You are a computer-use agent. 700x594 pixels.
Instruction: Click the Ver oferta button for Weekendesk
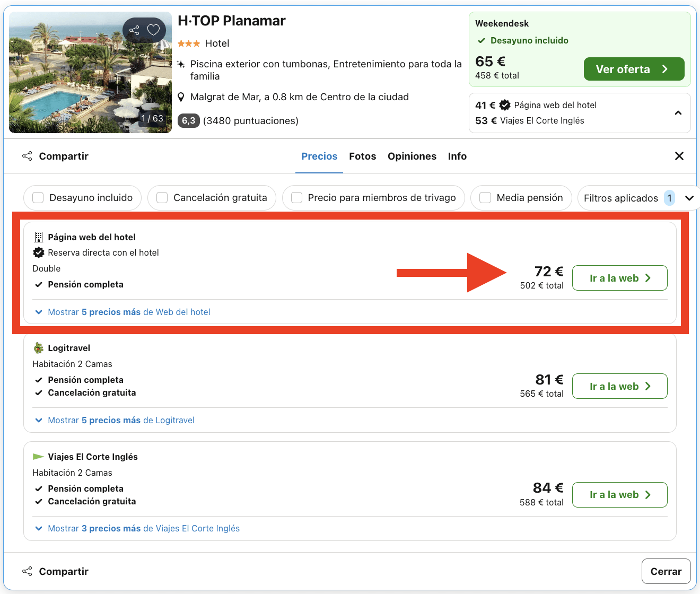(634, 69)
